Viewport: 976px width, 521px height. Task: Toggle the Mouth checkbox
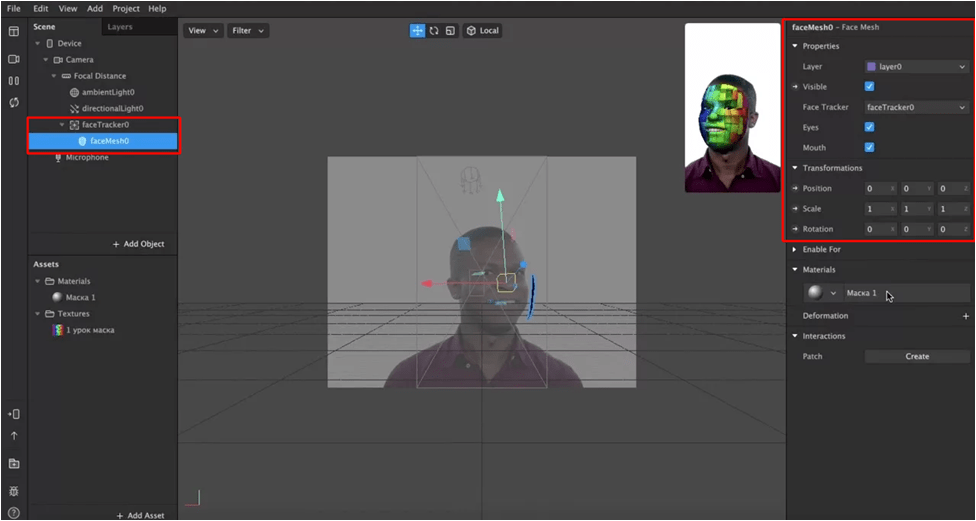[869, 147]
